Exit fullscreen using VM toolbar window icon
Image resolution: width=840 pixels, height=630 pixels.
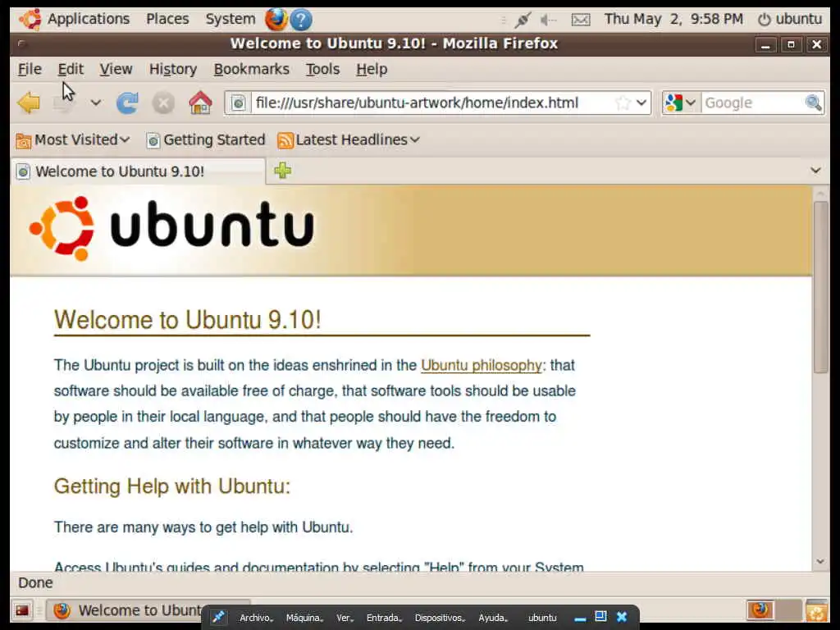coord(600,617)
